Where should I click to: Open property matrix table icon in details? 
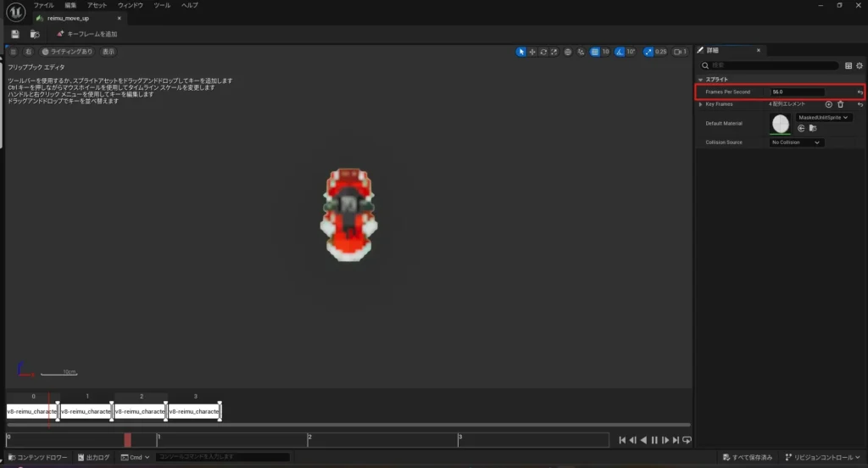849,65
